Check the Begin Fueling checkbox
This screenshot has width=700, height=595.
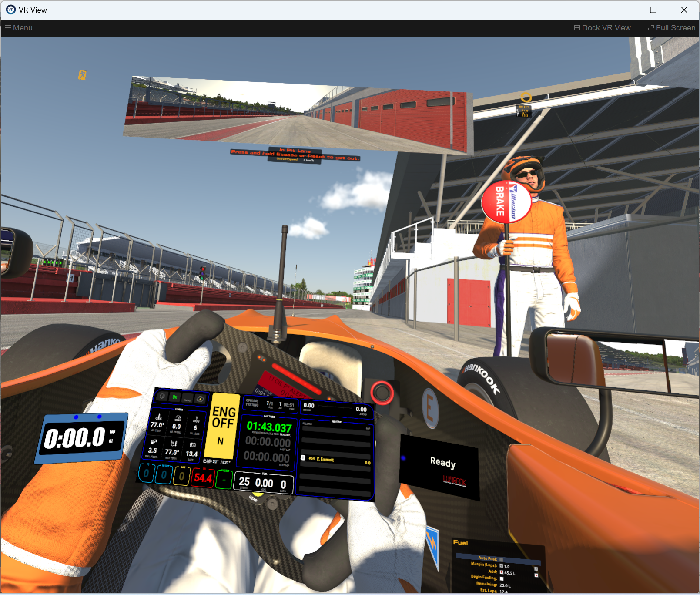502,579
